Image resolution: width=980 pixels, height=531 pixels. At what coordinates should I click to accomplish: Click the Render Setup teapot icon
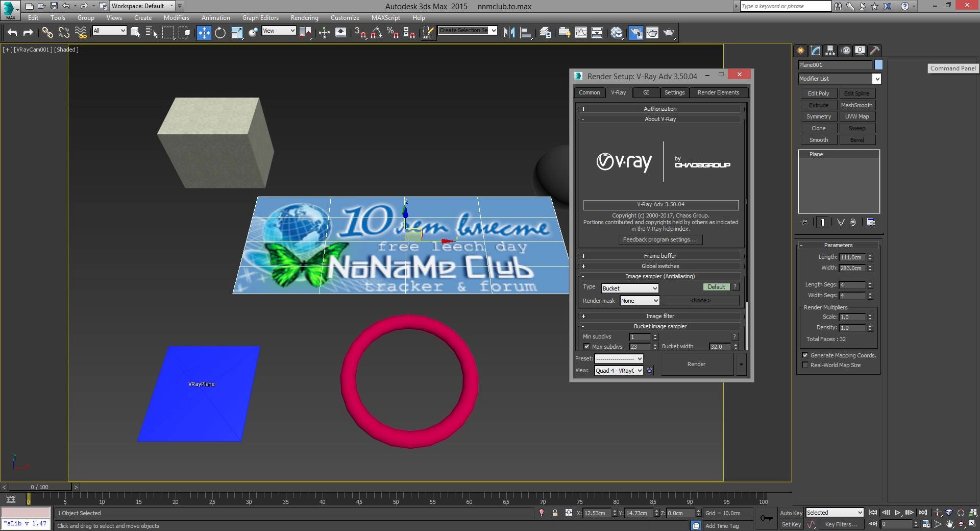(635, 33)
